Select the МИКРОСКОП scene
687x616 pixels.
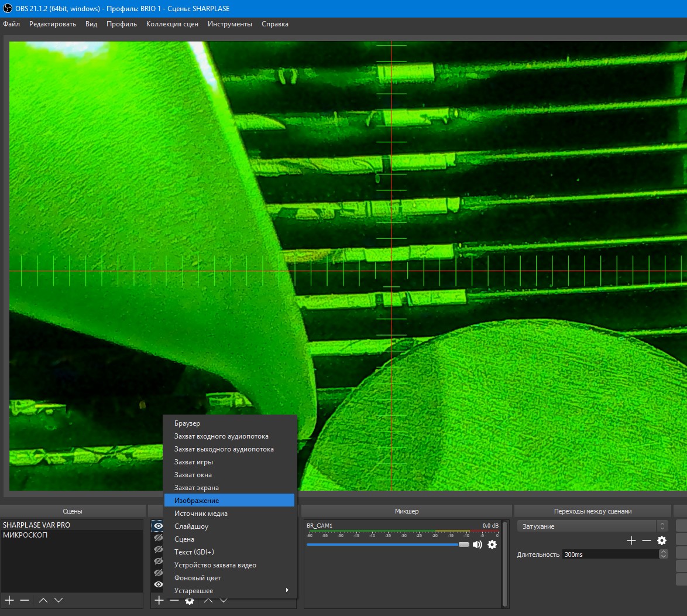[25, 535]
